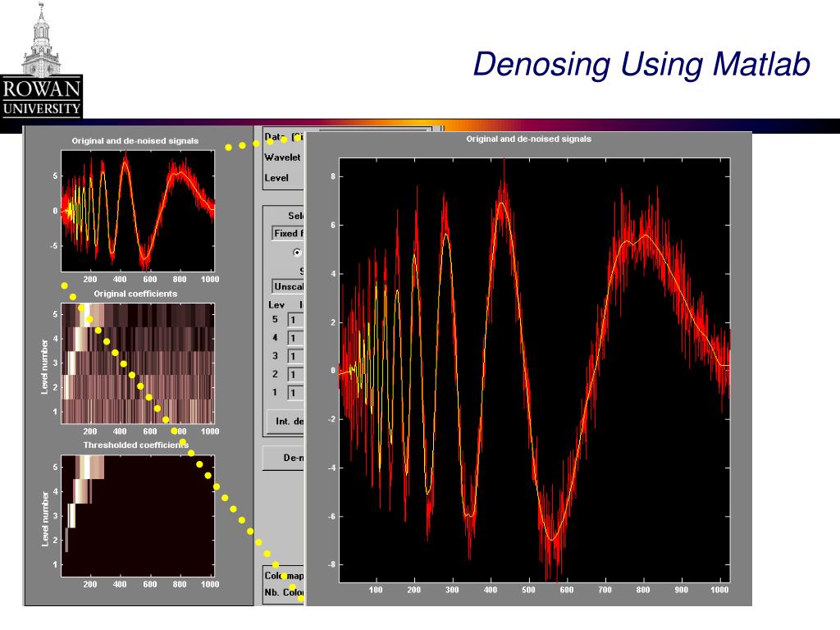Screen dimensions: 840x630
Task: Click the 'Original coefficients' plot
Action: pos(138,363)
